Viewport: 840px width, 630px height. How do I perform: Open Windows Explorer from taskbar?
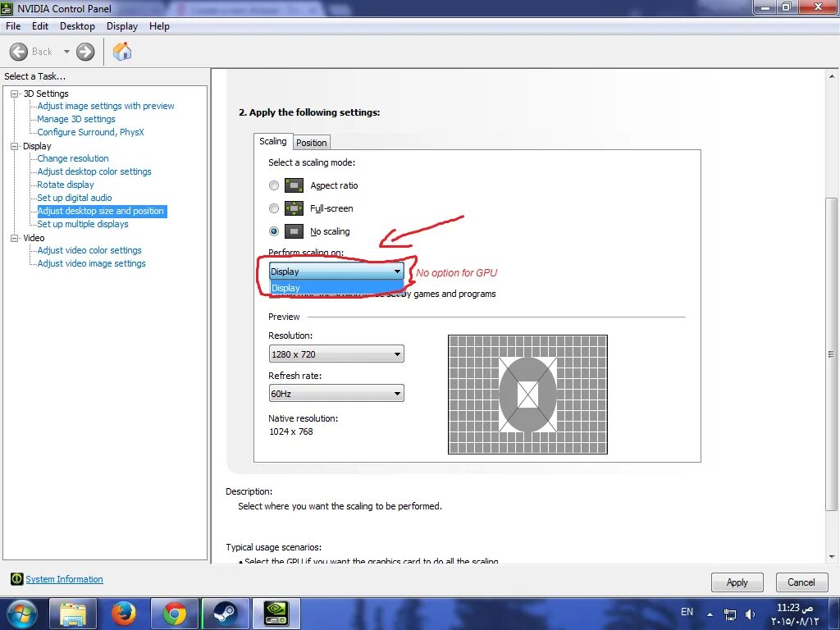tap(73, 614)
